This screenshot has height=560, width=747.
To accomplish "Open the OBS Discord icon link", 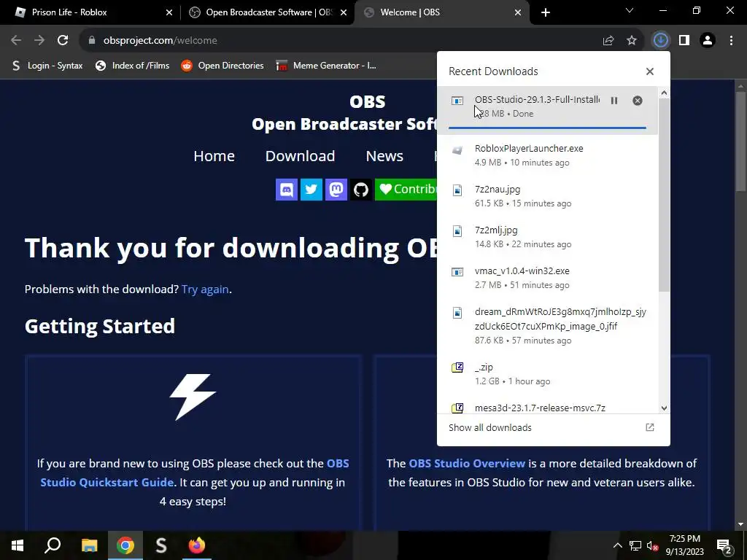I will [287, 190].
